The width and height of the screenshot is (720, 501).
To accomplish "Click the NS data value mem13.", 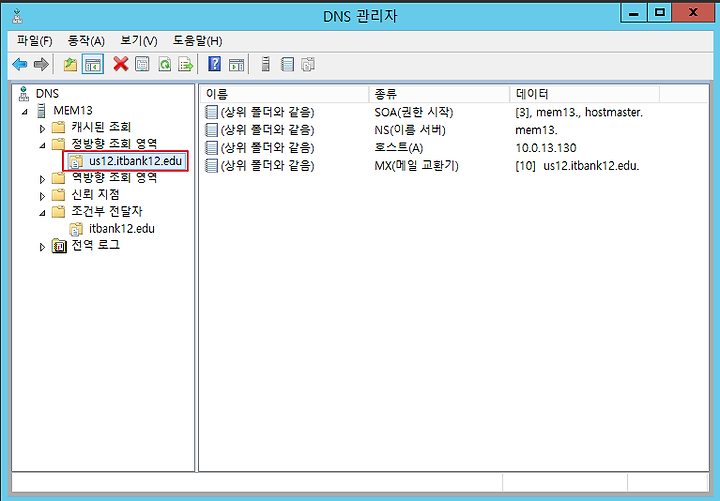I will click(536, 130).
